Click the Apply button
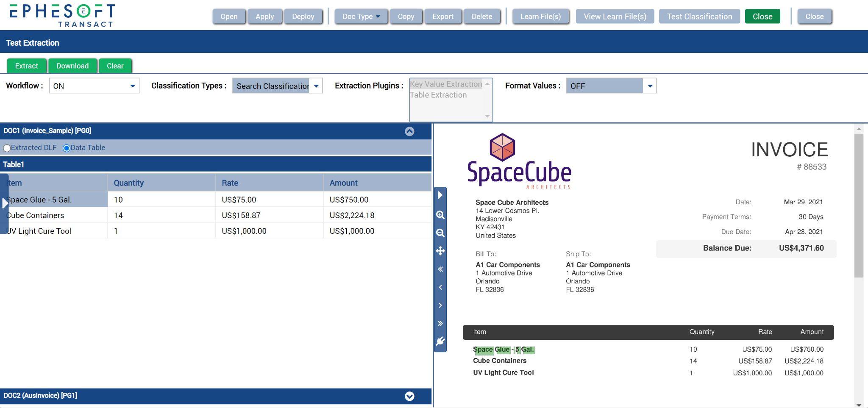This screenshot has height=408, width=868. tap(265, 17)
